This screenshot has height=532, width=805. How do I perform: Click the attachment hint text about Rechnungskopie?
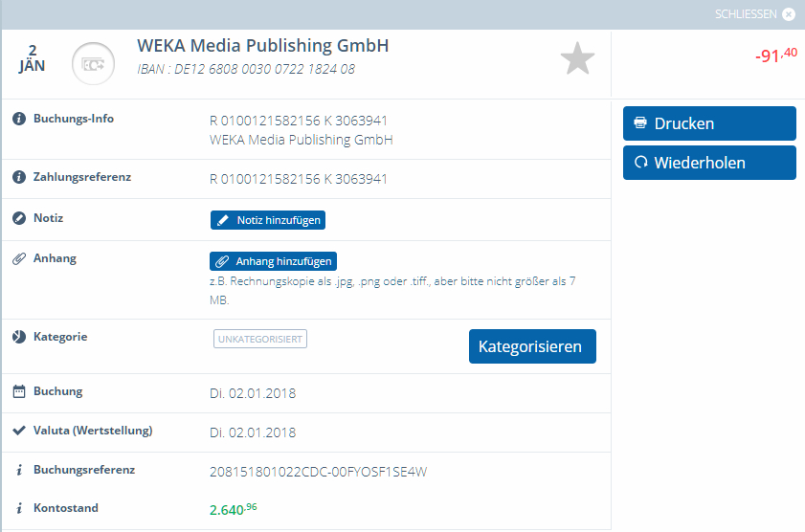[x=392, y=290]
